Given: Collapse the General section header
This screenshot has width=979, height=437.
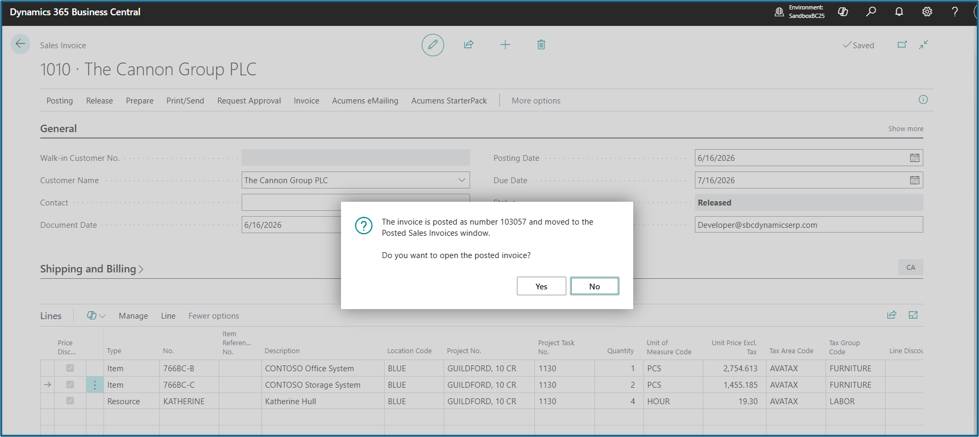Looking at the screenshot, I should pos(59,129).
